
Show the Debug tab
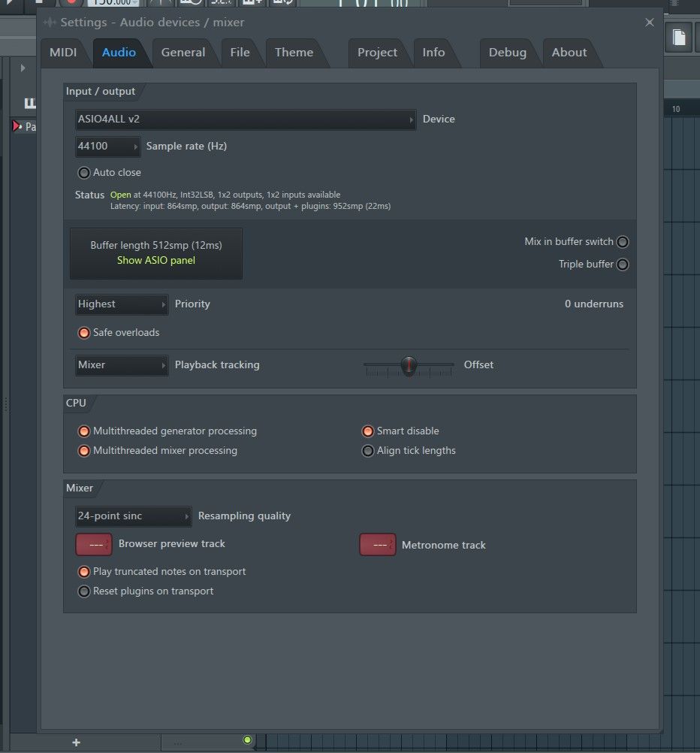click(x=508, y=53)
